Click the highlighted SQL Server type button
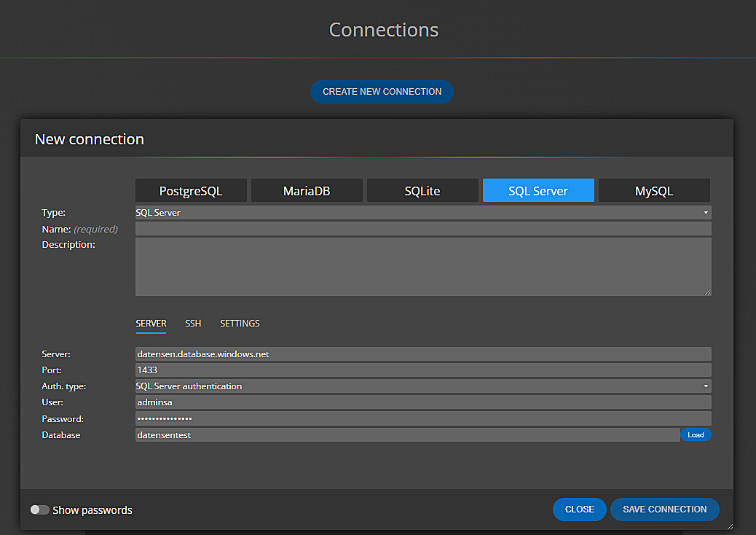Screen dimensions: 756x535 point(538,190)
